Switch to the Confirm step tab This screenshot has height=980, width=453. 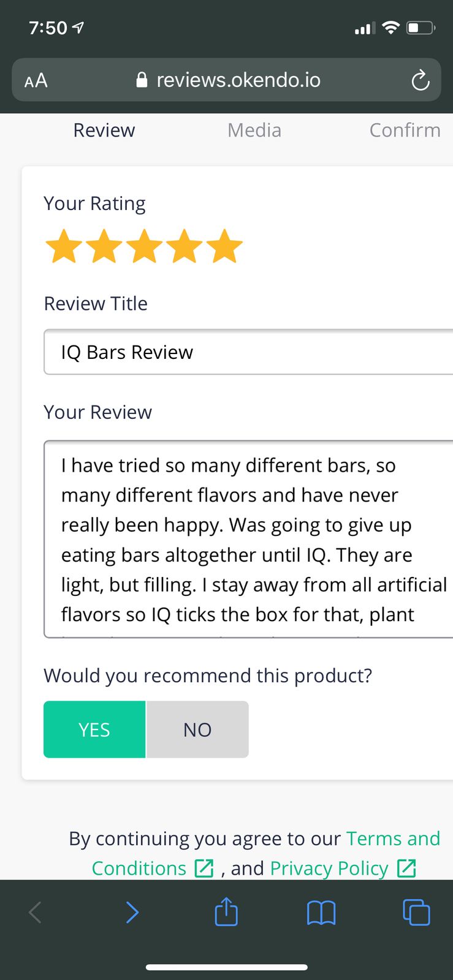coord(405,130)
